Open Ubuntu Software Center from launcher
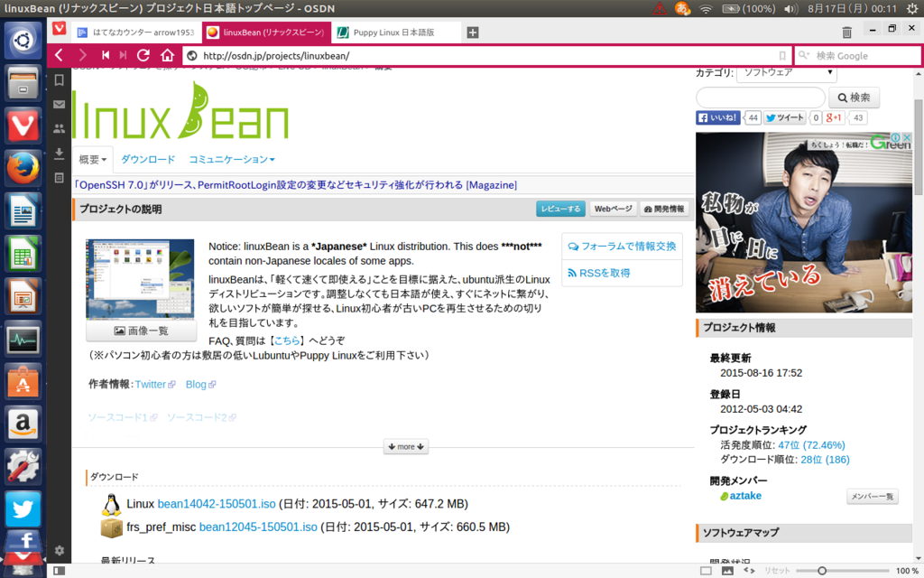The height and width of the screenshot is (578, 924). (23, 382)
